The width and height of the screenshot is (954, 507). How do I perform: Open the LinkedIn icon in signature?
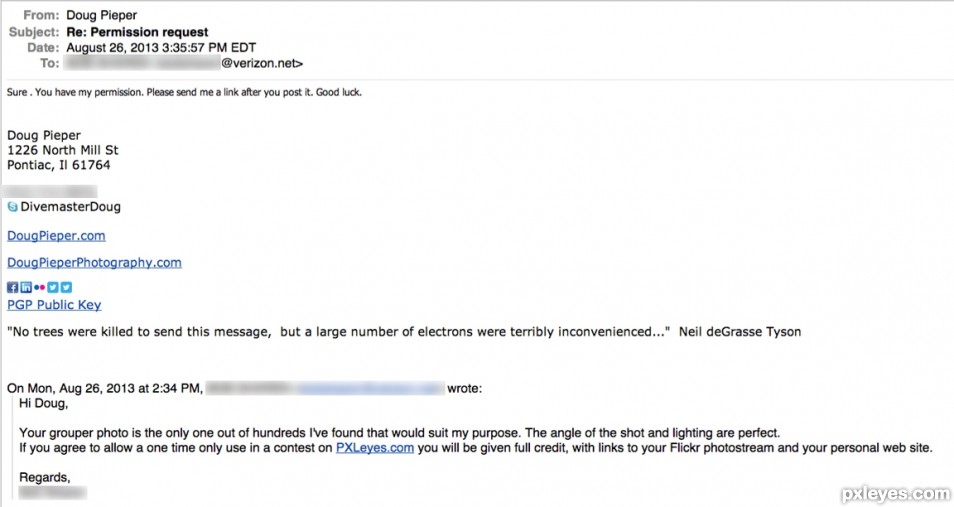click(x=26, y=287)
